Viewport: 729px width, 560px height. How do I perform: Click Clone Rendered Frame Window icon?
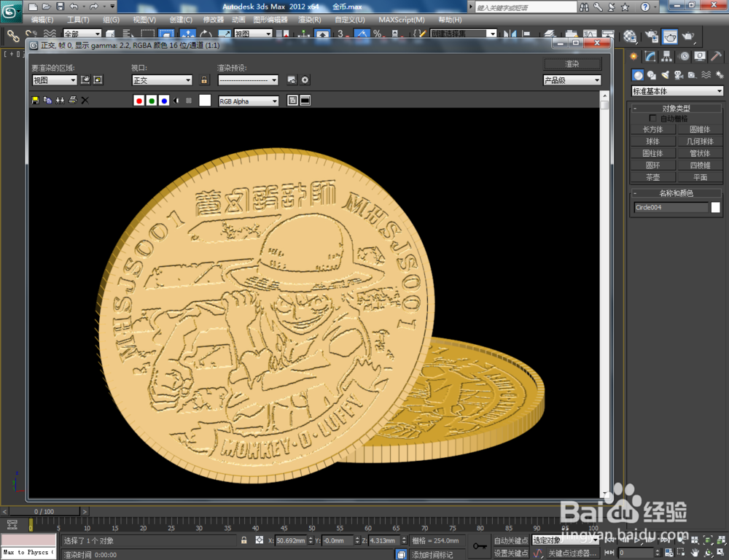[60, 100]
